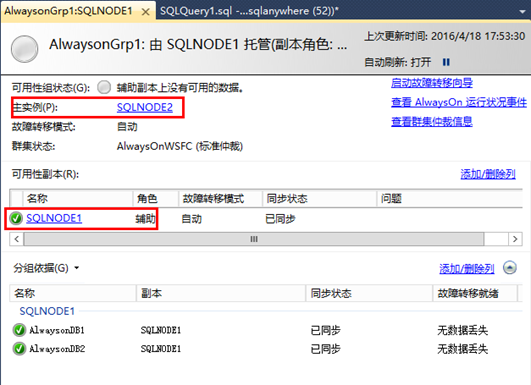Open the SQLQuery1.sql tab
The height and width of the screenshot is (385, 531).
[249, 11]
